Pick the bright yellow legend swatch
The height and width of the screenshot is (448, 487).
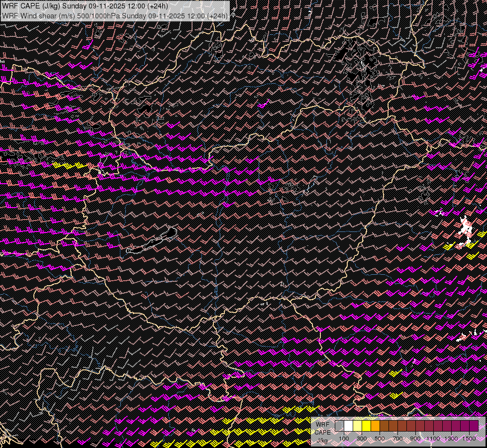click(366, 426)
